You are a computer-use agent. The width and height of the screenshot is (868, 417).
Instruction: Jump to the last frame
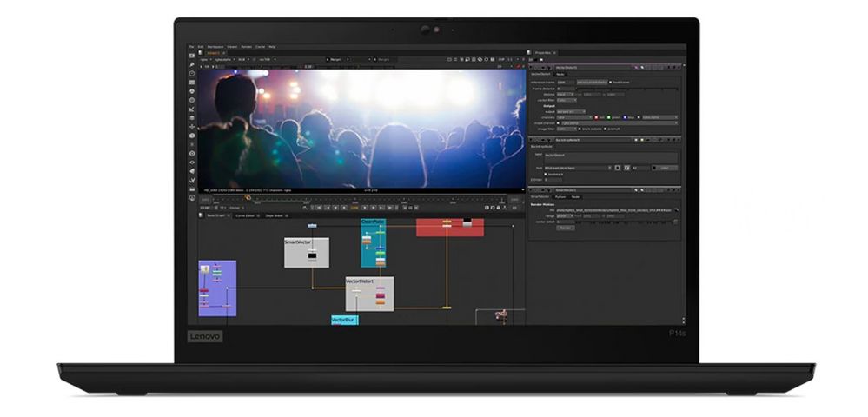tap(390, 207)
